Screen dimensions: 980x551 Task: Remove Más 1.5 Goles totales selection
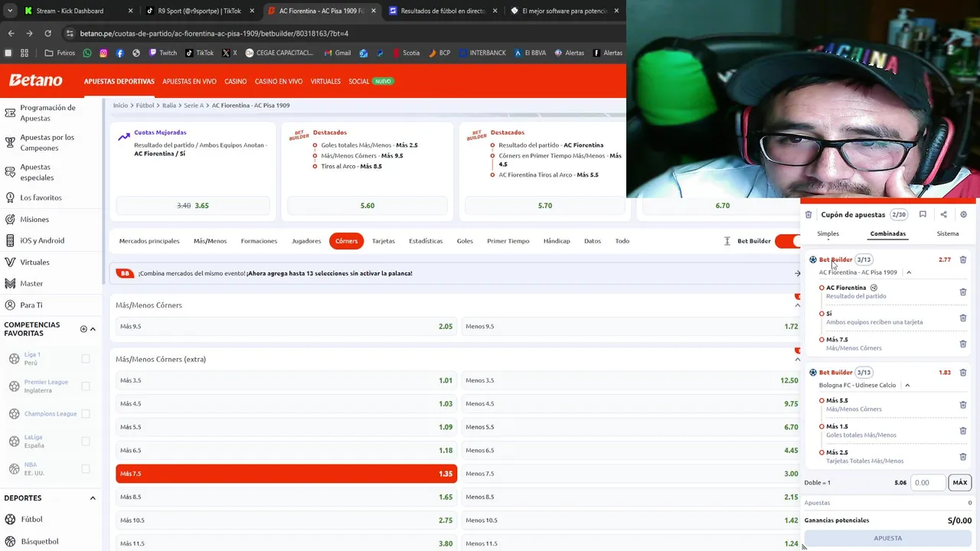pyautogui.click(x=963, y=431)
